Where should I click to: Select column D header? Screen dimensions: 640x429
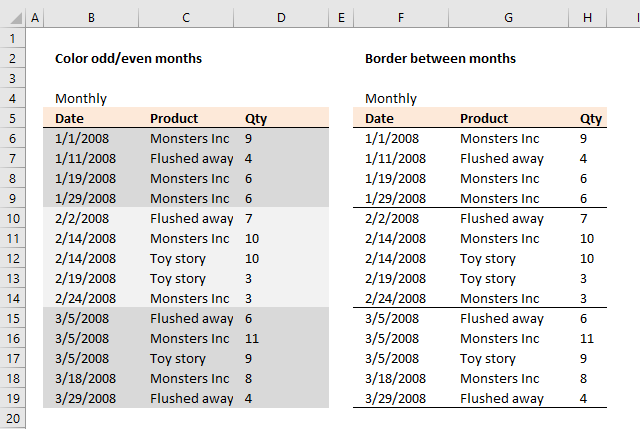281,18
